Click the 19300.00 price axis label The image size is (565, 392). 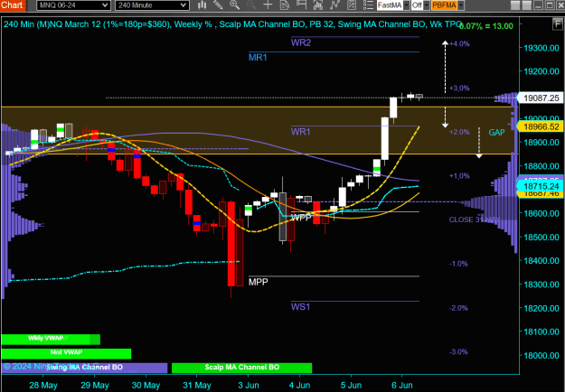point(541,48)
